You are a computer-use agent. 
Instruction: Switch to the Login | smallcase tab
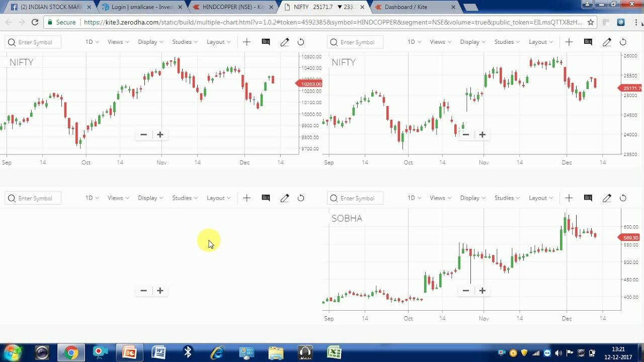tap(142, 7)
